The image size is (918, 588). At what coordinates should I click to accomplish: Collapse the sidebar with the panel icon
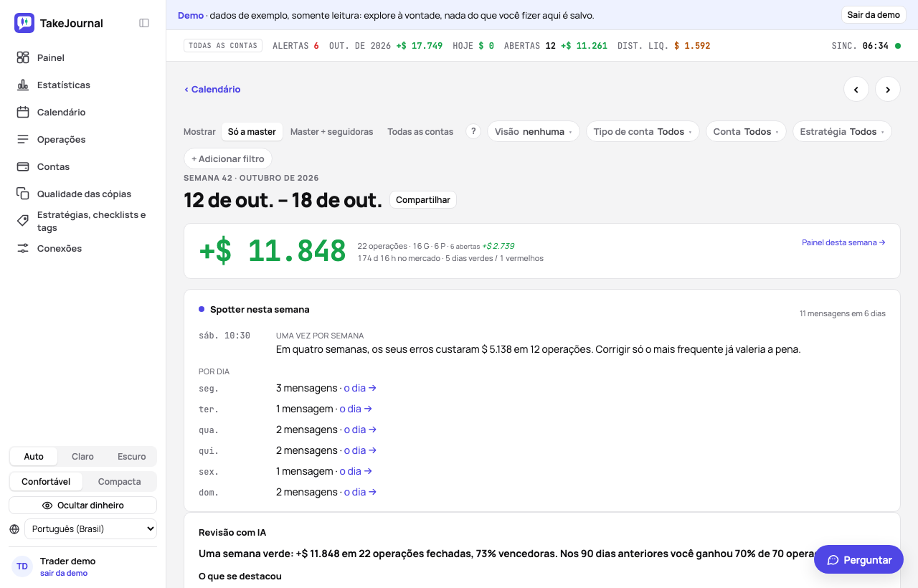coord(144,23)
